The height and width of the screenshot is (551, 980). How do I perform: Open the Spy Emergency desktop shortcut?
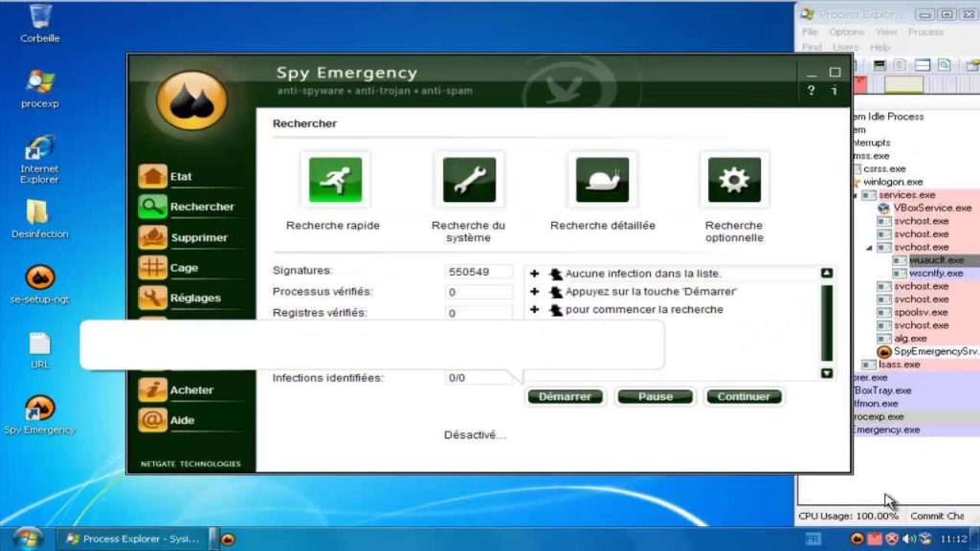(40, 415)
